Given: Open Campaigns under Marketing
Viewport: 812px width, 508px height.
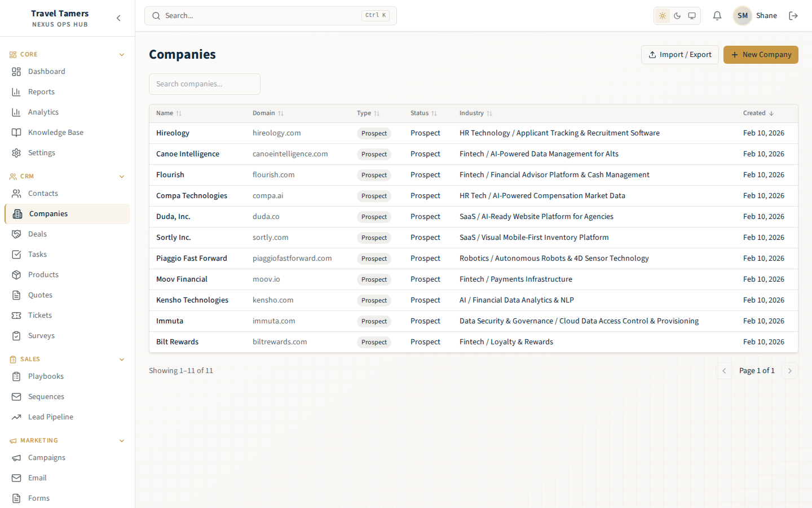Looking at the screenshot, I should [x=47, y=457].
